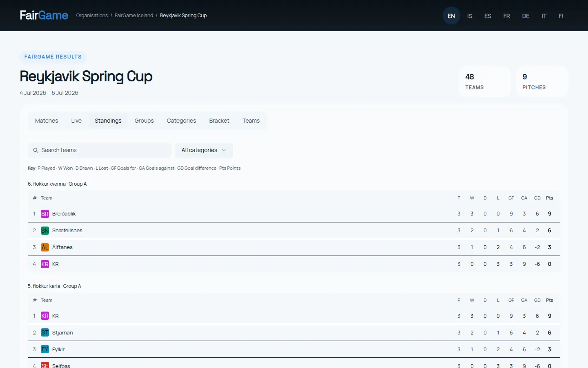Viewport: 588px width, 368px height.
Task: Click Fylkir team name
Action: [x=58, y=350]
